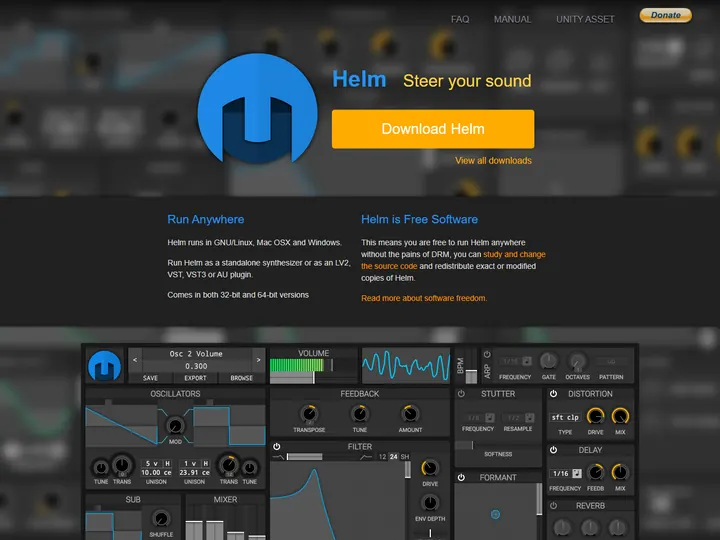Click the note sync icon in ARP frequency
This screenshot has width=720, height=540.
pos(527,361)
